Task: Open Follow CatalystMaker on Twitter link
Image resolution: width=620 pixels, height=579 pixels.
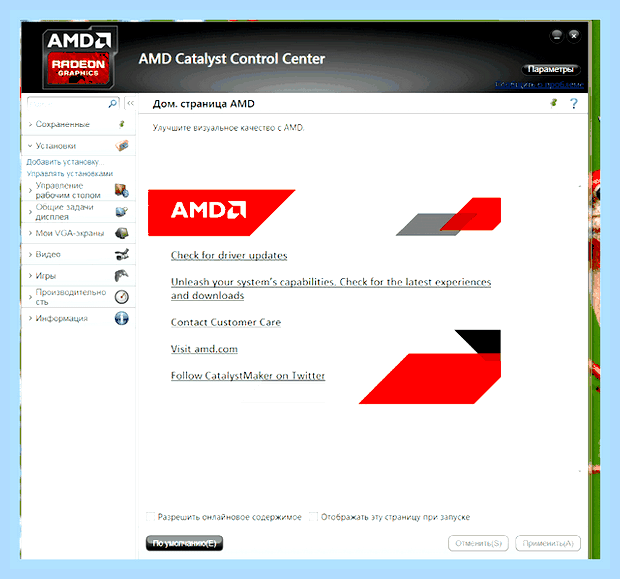Action: 248,376
